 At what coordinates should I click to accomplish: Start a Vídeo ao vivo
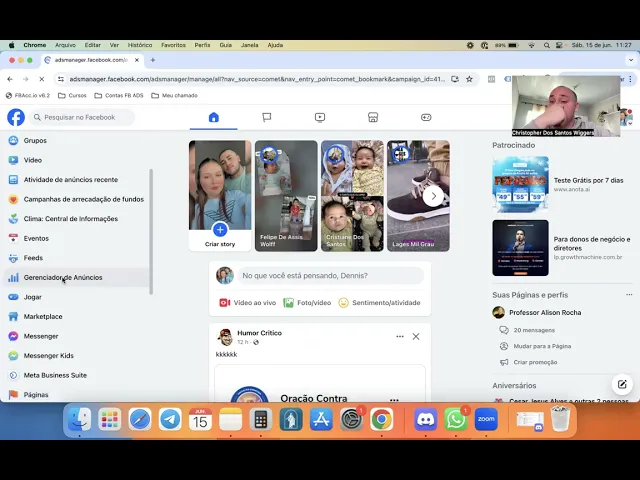248,303
